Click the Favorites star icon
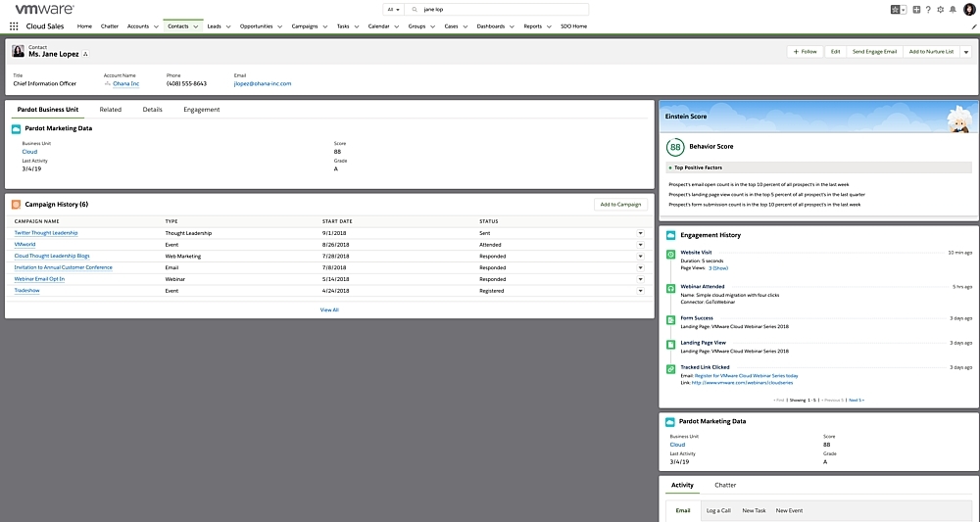 896,9
